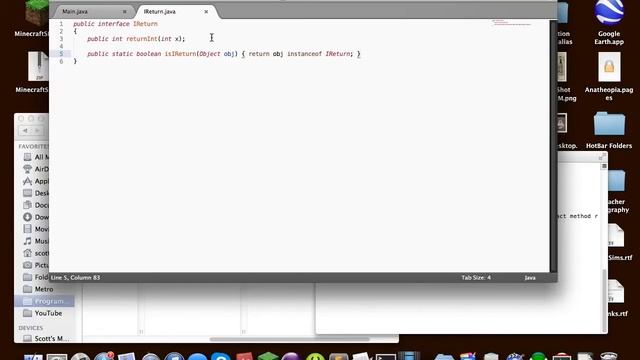The height and width of the screenshot is (360, 640).
Task: Click the 'boolean' keyword on line 5
Action: click(x=149, y=54)
